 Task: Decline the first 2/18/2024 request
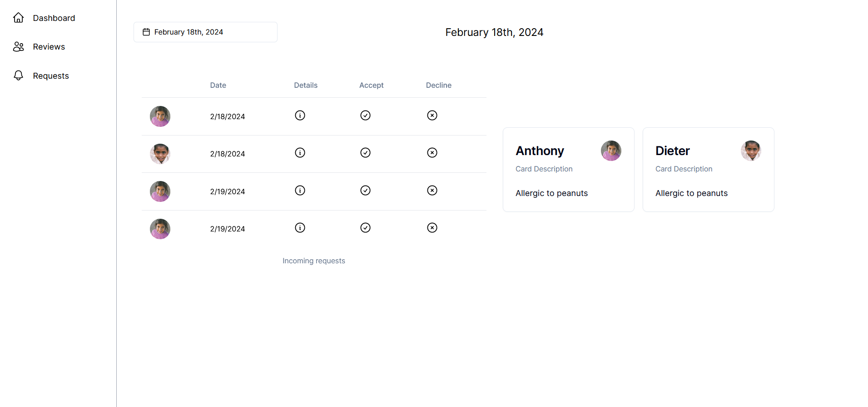coord(432,116)
